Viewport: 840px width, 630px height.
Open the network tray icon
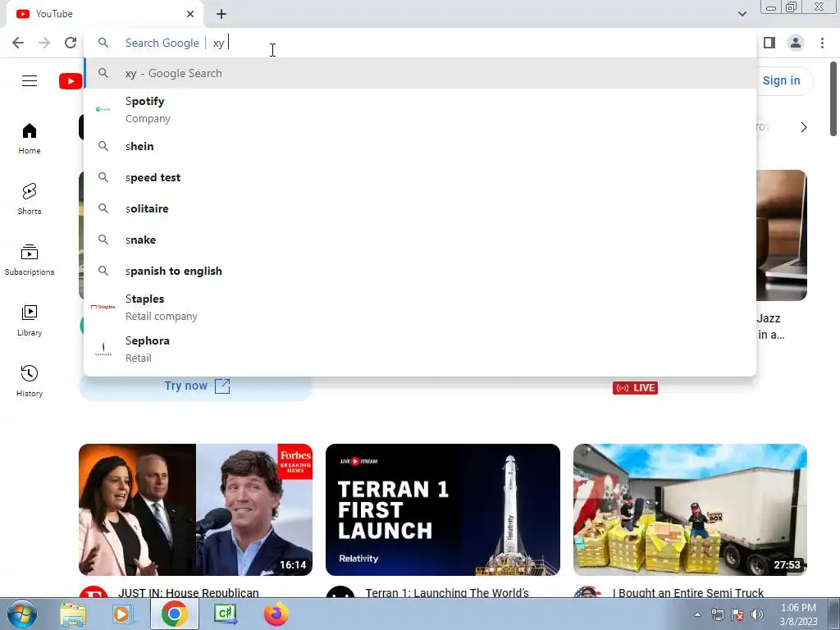717,614
